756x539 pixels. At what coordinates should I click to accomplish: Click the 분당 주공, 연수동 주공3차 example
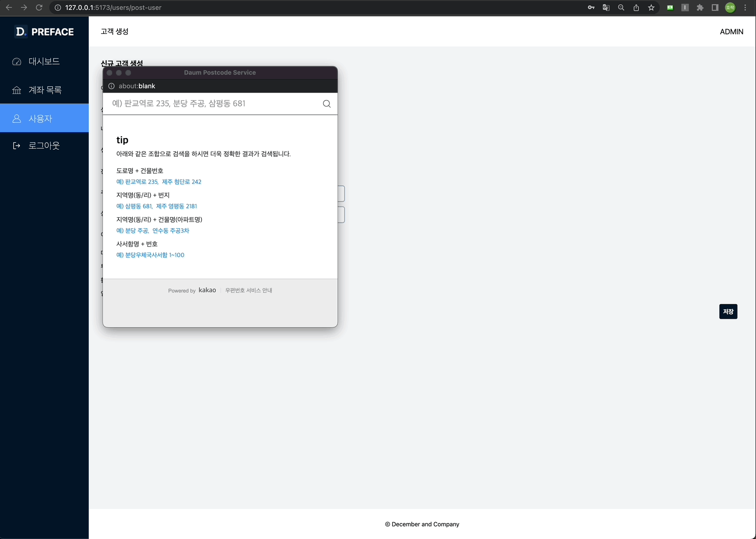click(153, 231)
